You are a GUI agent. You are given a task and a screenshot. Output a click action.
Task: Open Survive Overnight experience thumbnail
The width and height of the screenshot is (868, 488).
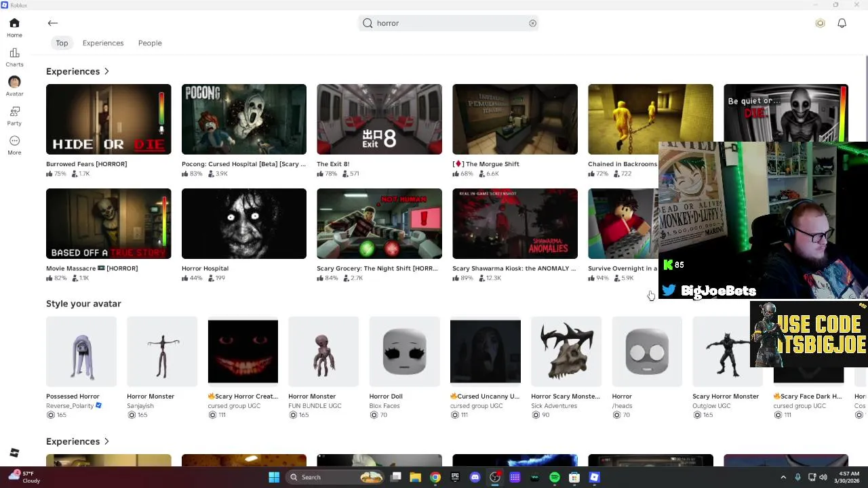point(623,224)
